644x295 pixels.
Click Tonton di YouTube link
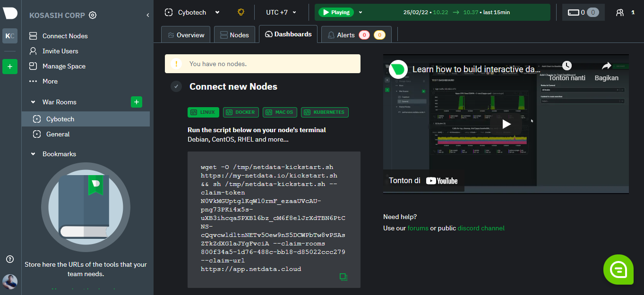click(x=423, y=180)
